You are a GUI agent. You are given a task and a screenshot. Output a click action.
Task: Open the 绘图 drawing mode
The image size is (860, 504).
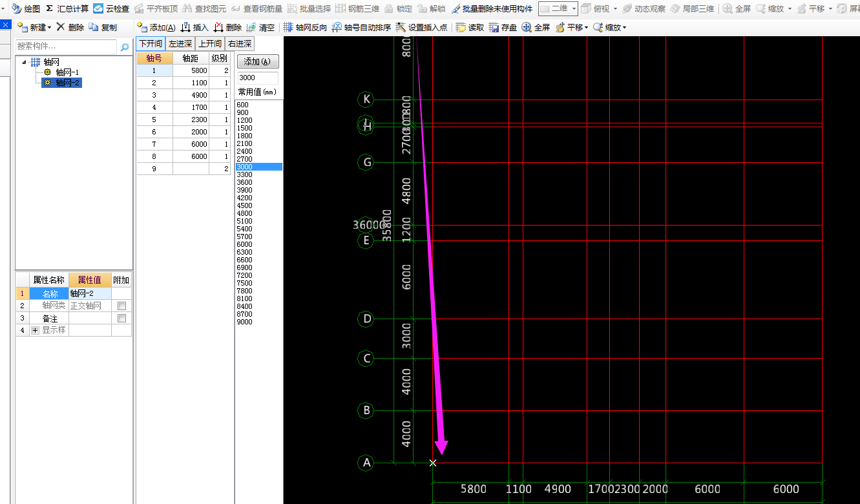pyautogui.click(x=26, y=9)
